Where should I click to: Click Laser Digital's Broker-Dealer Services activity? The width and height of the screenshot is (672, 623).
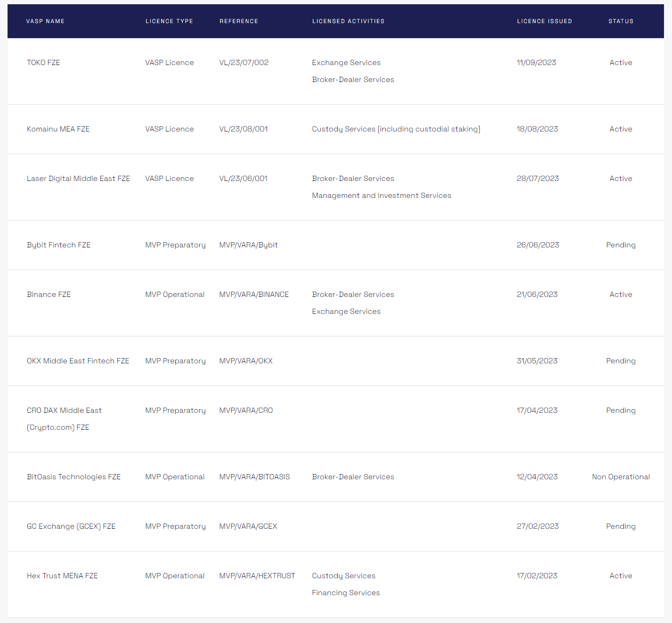tap(353, 179)
